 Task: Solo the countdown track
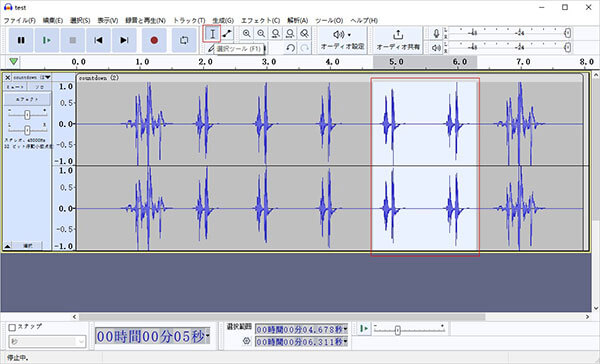point(39,87)
